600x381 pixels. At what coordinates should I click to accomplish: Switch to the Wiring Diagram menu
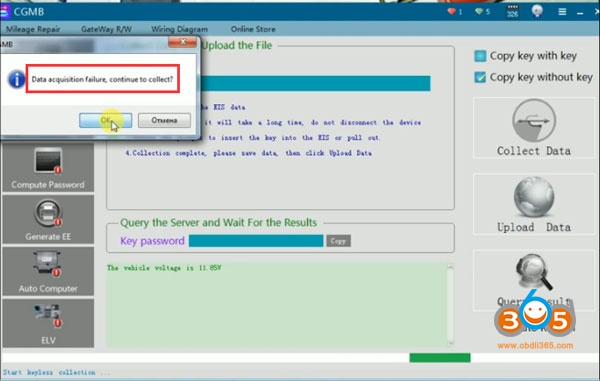click(x=179, y=29)
